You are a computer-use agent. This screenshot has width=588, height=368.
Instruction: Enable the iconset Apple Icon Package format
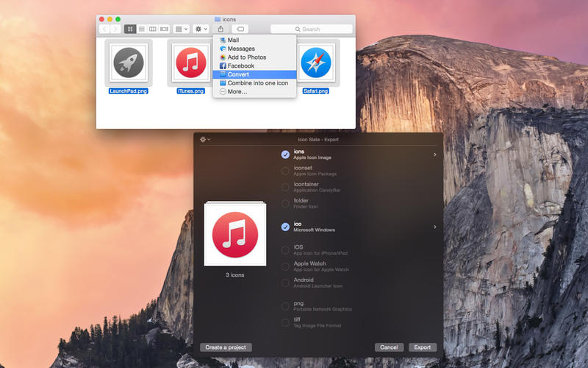[x=285, y=171]
